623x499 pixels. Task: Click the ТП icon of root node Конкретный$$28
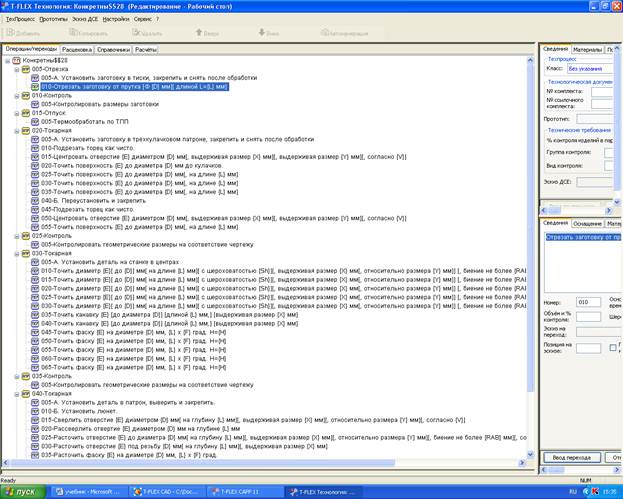click(16, 61)
